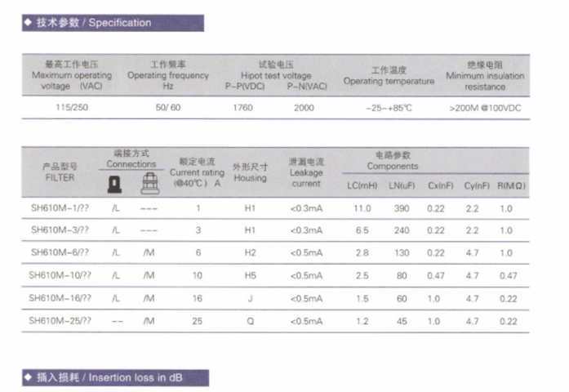The image size is (569, 392).
Task: Click the SH610M-1/?? model name
Action: point(60,208)
